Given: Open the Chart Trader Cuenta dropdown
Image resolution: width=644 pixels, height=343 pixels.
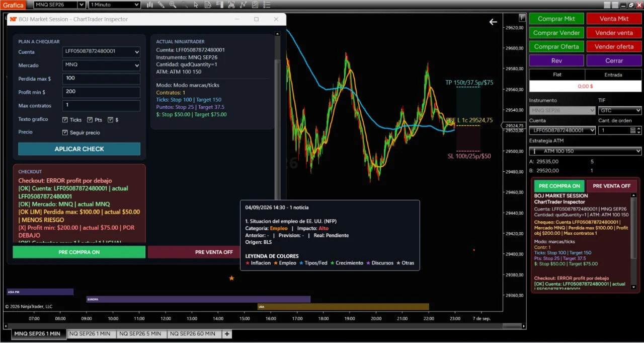Looking at the screenshot, I should tap(562, 130).
